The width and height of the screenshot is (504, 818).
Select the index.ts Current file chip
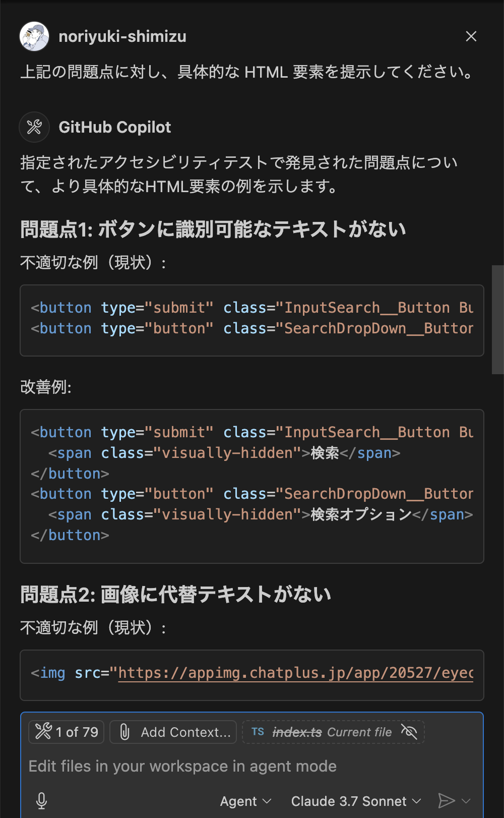pos(333,732)
